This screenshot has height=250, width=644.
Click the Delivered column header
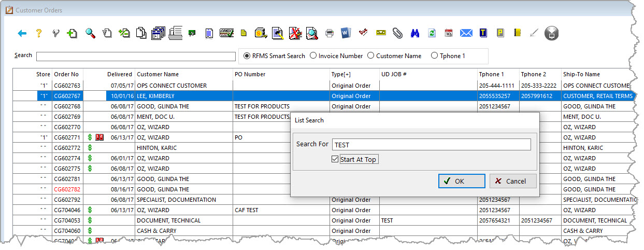pos(120,74)
